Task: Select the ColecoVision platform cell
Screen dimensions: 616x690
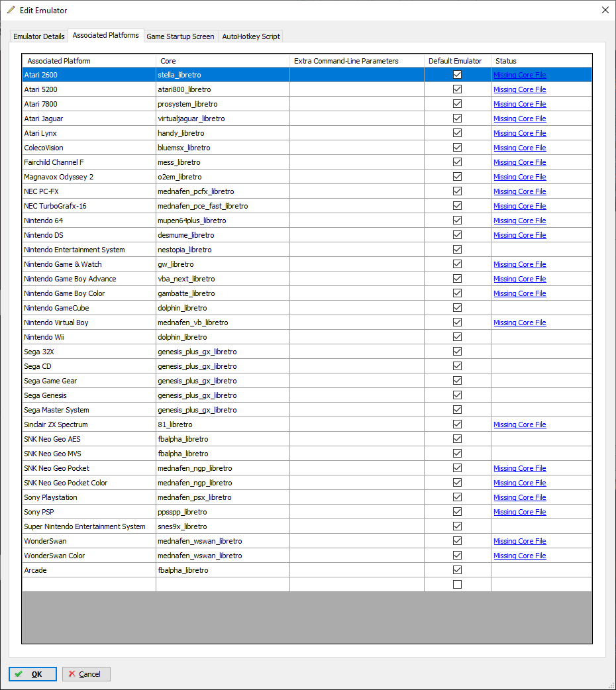Action: [x=89, y=148]
